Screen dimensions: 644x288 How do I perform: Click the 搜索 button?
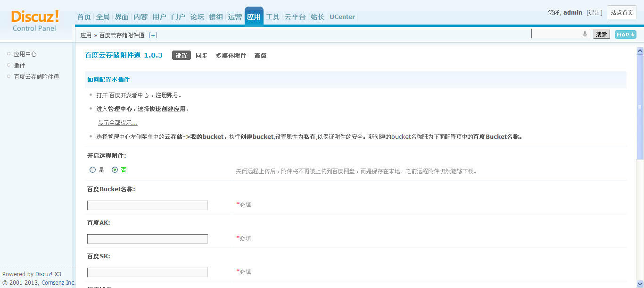click(x=601, y=34)
